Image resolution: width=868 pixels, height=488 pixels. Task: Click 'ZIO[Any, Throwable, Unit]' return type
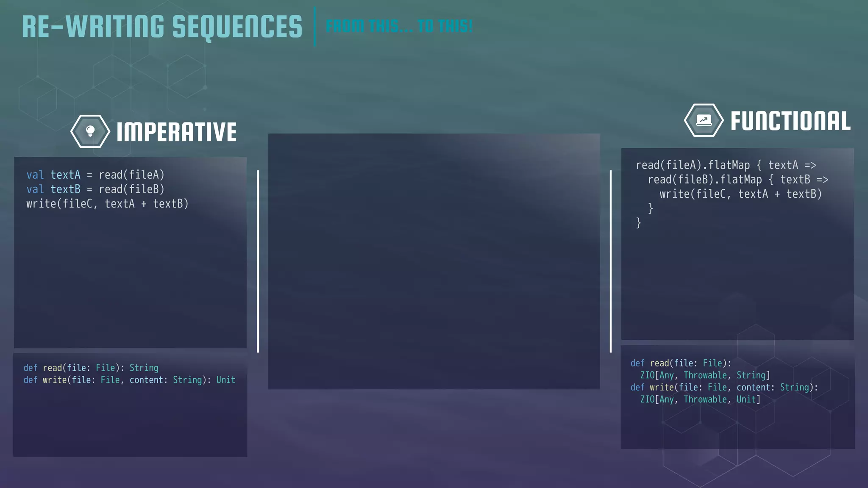[700, 399]
